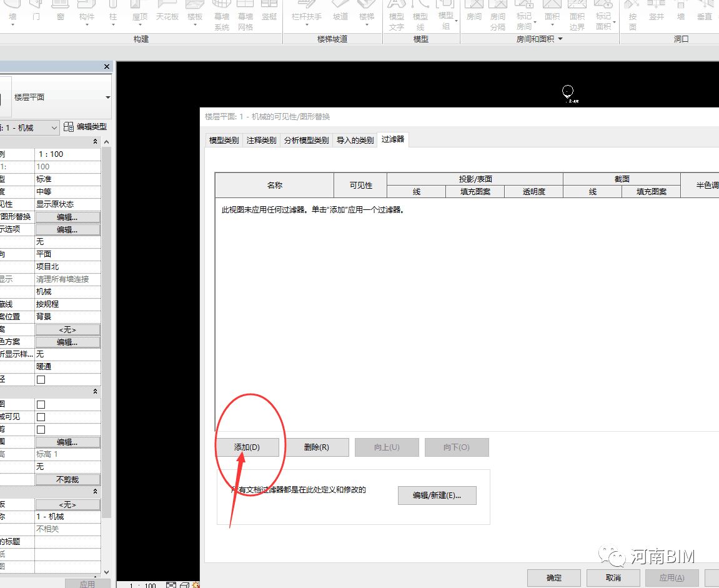719x588 pixels.
Task: Switch to the 分析模型类别 tab
Action: [x=306, y=140]
